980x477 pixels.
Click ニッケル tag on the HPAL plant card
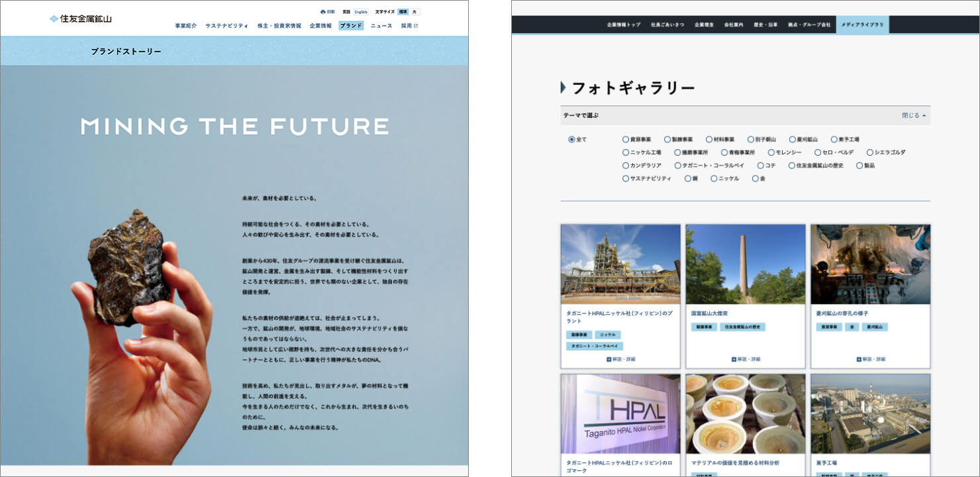[608, 335]
